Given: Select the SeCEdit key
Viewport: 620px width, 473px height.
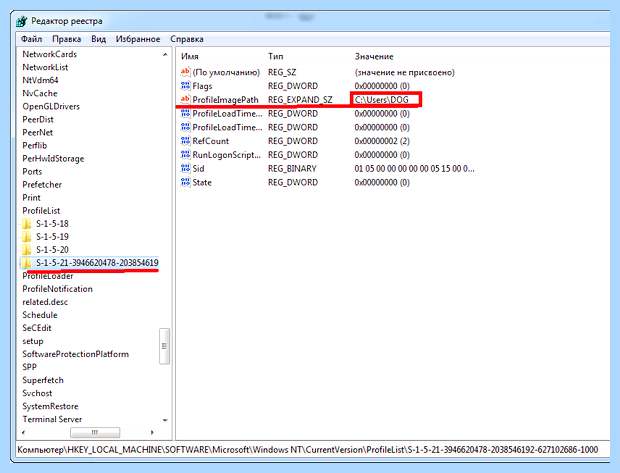Looking at the screenshot, I should [x=37, y=328].
